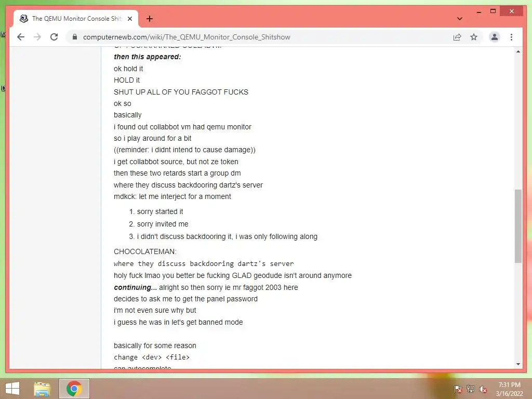This screenshot has height=399, width=532.
Task: Open File Explorer from the taskbar
Action: point(42,389)
